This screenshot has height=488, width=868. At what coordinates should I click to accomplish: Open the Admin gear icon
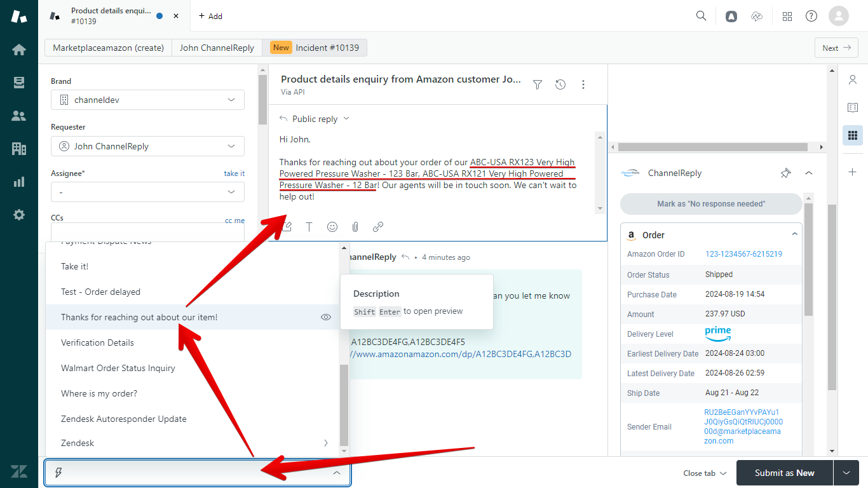click(19, 215)
